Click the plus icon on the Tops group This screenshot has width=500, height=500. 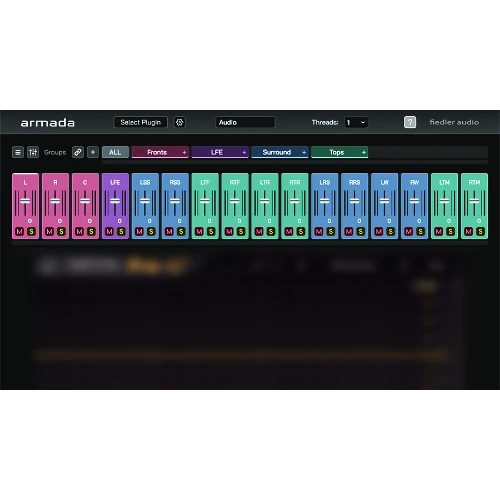364,152
